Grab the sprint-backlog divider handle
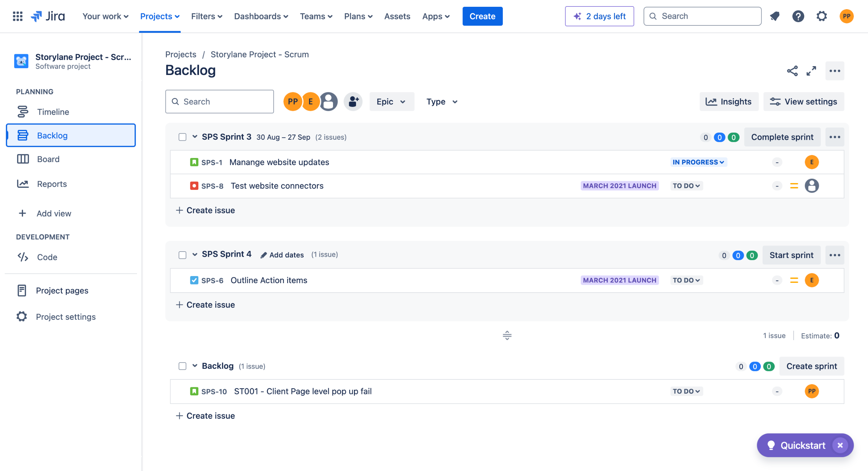The image size is (868, 471). coord(507,335)
